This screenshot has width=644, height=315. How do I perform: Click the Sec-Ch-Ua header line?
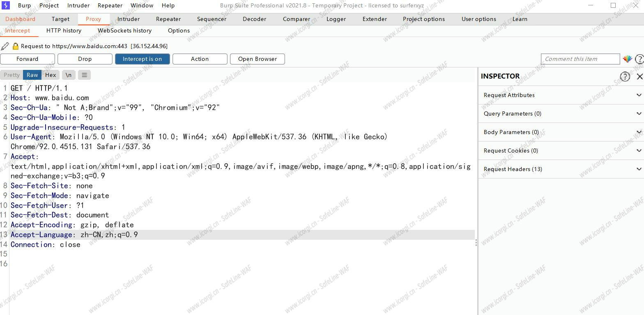[115, 108]
